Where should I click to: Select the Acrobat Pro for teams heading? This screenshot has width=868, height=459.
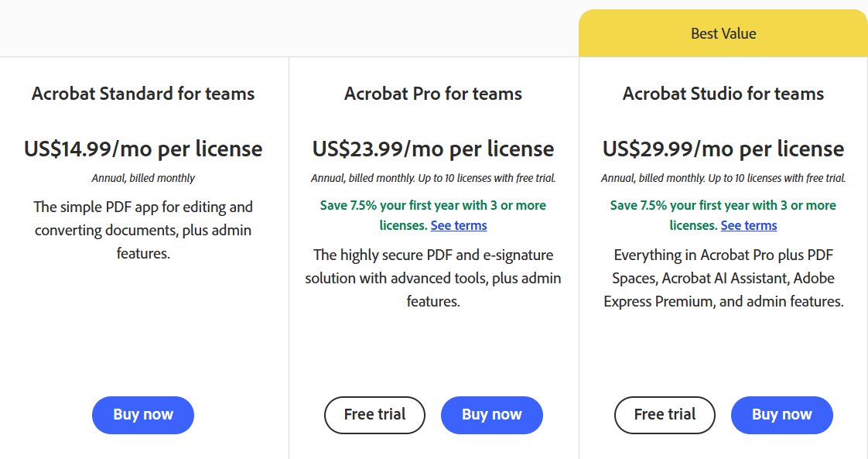pyautogui.click(x=433, y=94)
